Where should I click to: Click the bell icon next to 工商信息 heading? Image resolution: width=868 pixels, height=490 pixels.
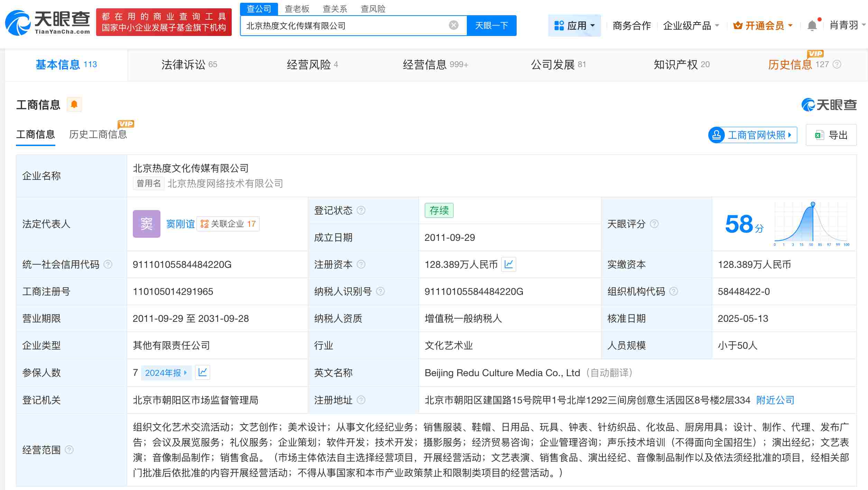[x=74, y=104]
